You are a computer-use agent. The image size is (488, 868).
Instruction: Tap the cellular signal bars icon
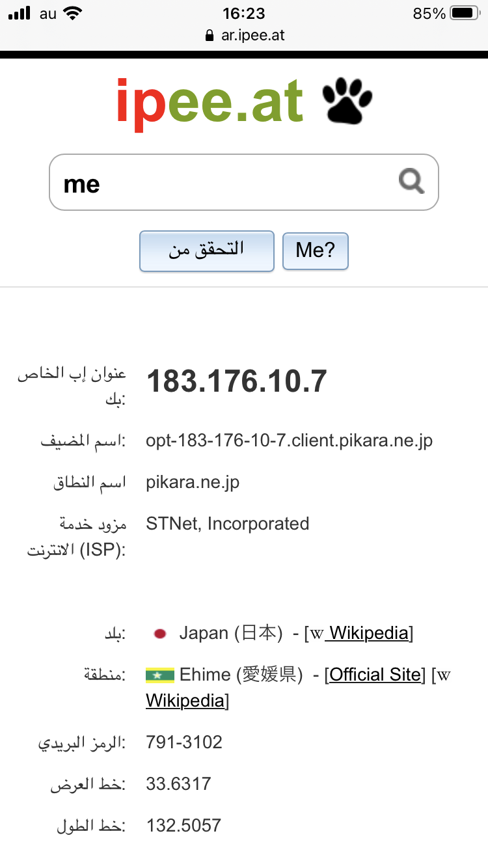[x=19, y=13]
